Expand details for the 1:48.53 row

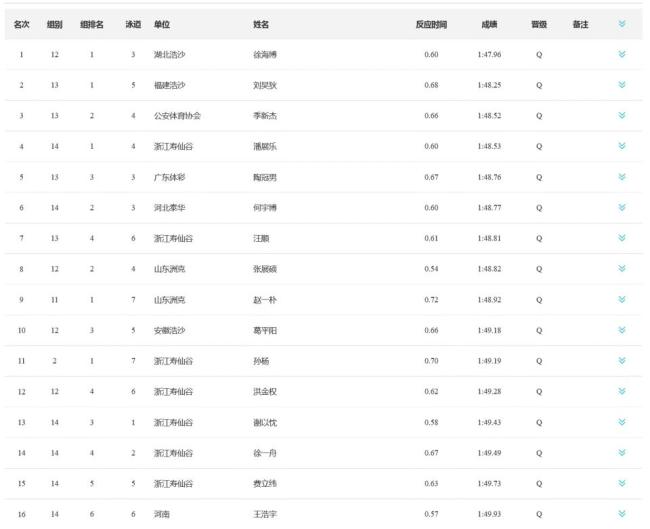click(622, 146)
